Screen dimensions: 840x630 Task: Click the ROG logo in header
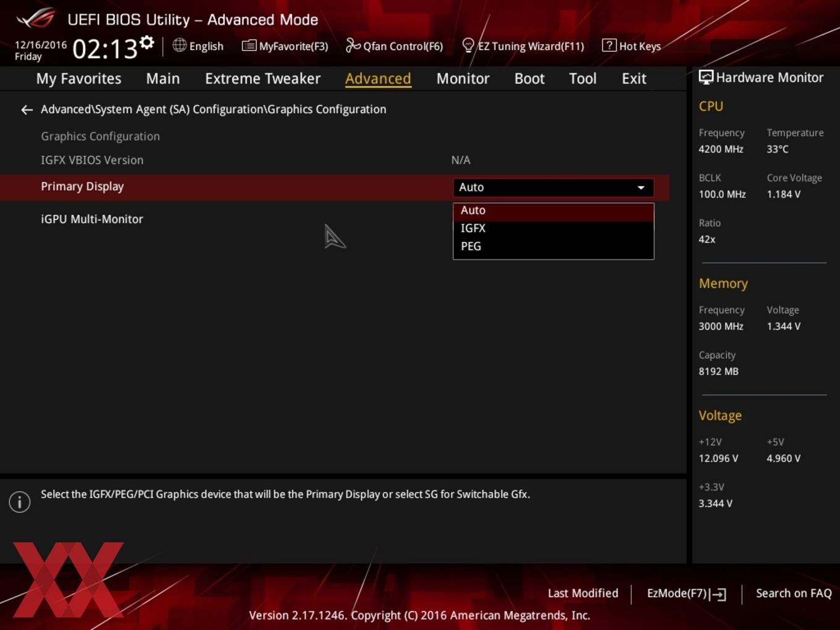click(x=36, y=18)
